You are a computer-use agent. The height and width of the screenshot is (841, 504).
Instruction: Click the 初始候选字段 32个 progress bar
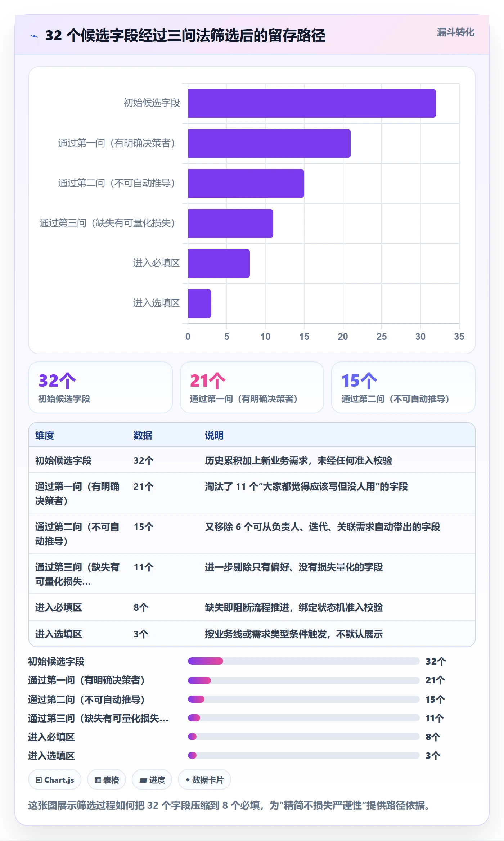(304, 661)
